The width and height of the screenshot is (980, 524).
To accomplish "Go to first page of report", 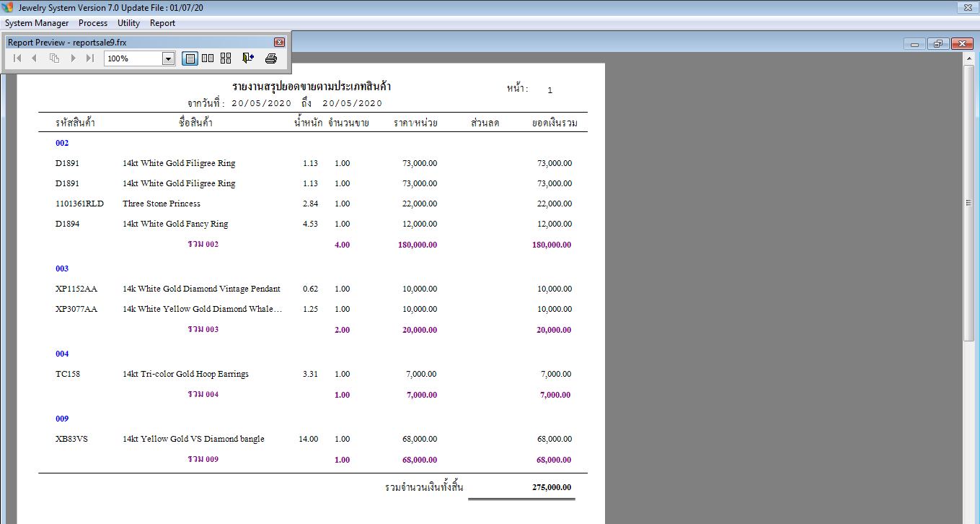I will coord(17,58).
